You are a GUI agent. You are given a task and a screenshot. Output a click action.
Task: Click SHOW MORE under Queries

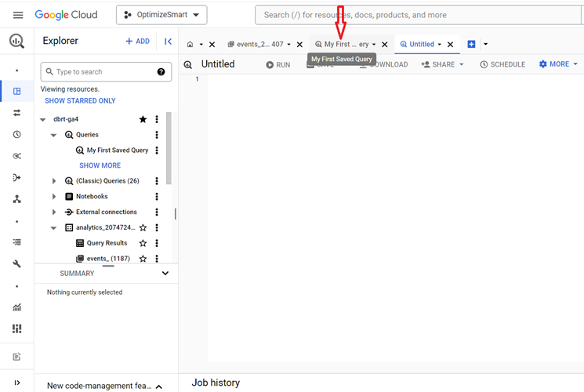100,165
